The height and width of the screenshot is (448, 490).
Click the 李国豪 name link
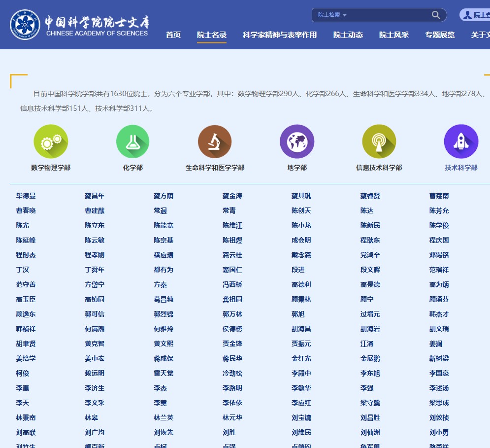(439, 373)
